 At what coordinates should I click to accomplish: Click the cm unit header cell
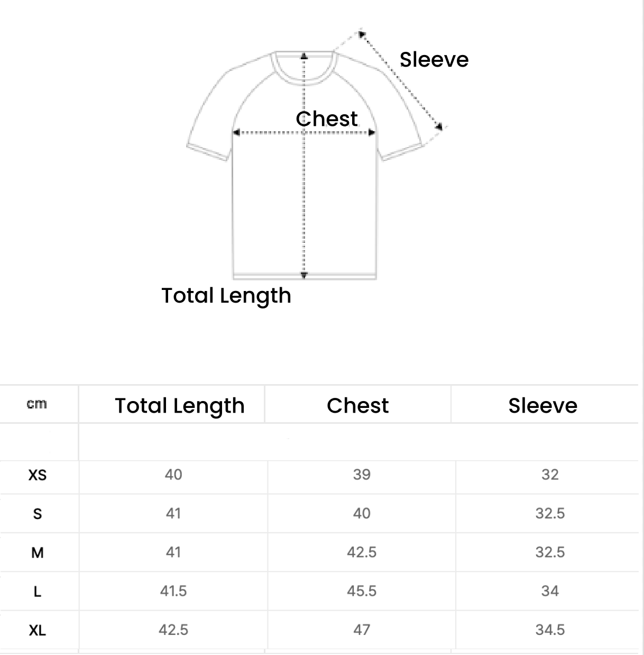[x=36, y=404]
